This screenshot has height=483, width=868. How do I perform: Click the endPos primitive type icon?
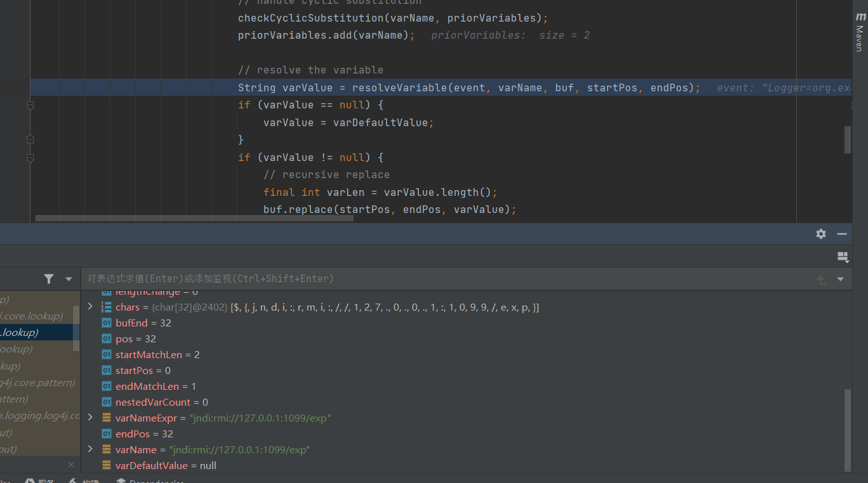point(107,434)
